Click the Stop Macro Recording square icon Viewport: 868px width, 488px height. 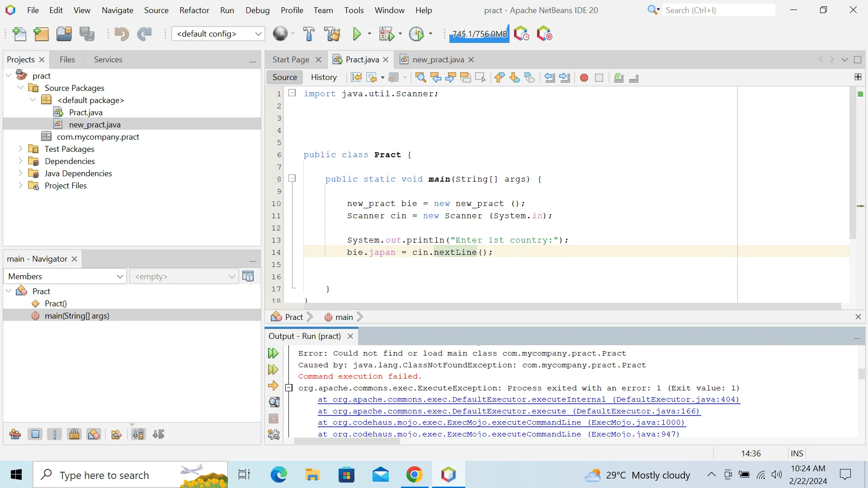[599, 78]
